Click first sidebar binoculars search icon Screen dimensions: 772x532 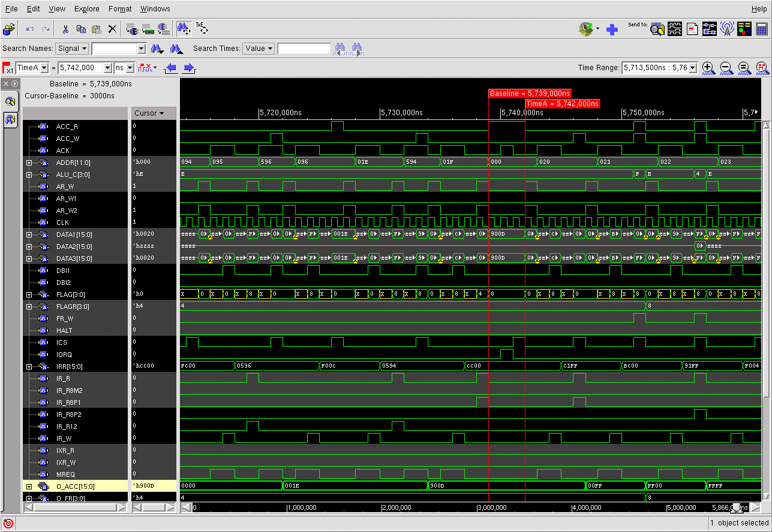tap(10, 101)
